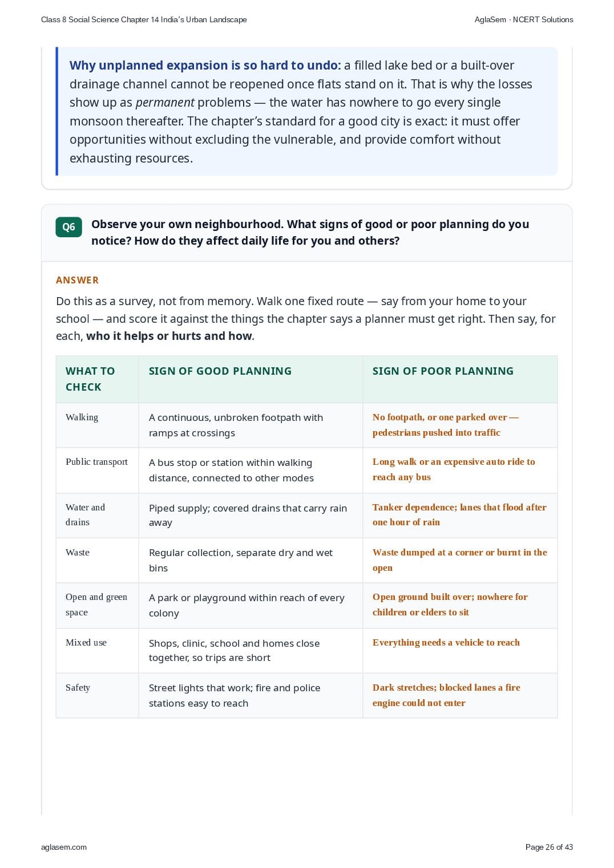Click the Water and drains row label

[85, 514]
